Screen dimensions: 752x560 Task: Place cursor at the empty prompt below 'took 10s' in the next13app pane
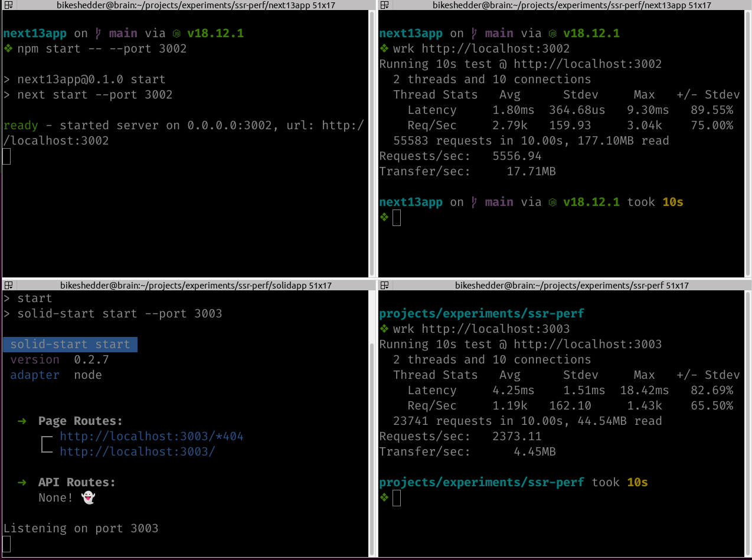point(397,218)
